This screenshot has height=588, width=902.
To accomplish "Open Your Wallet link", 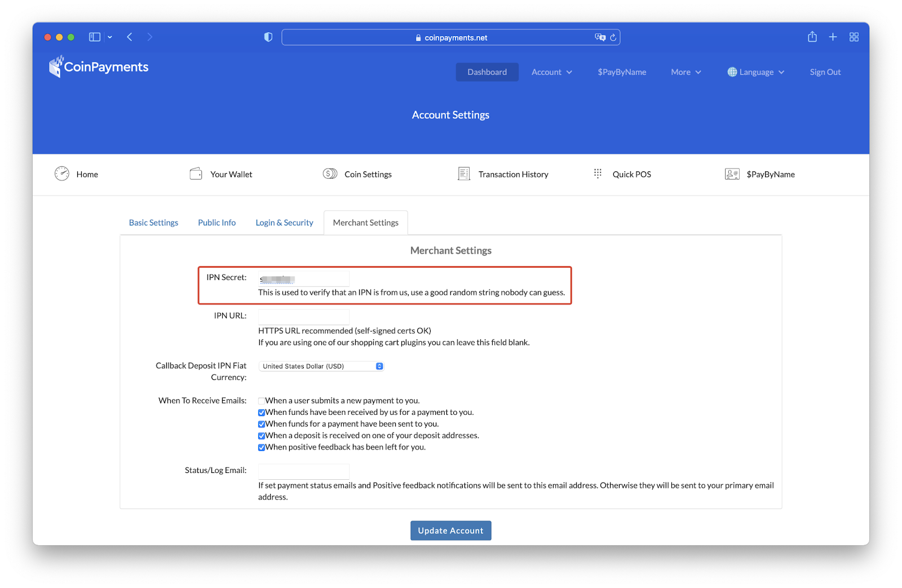I will click(x=231, y=174).
